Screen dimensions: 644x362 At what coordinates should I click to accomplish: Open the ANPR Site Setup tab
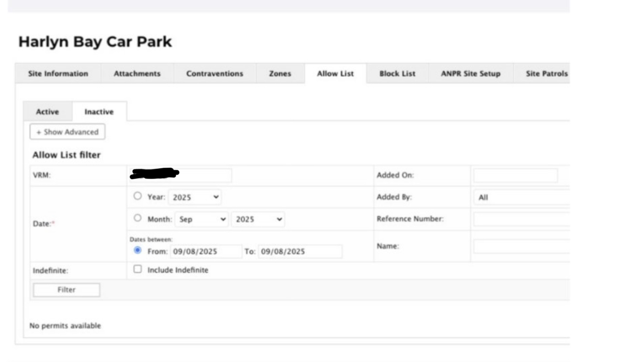click(x=470, y=74)
